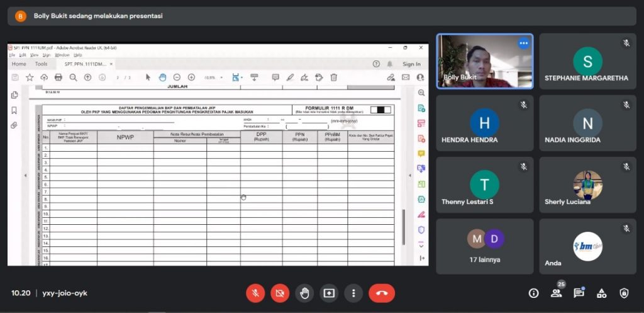The width and height of the screenshot is (644, 313).
Task: Open the three-dot more options menu
Action: [353, 293]
